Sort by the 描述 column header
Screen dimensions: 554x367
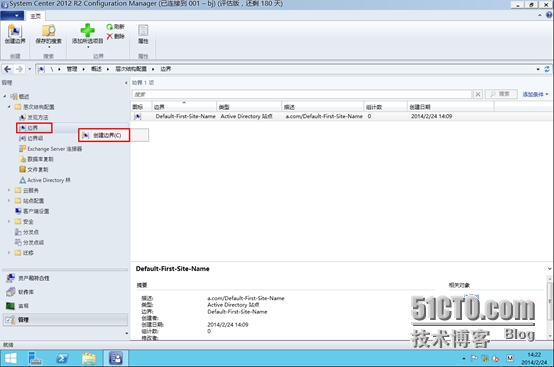(x=323, y=107)
